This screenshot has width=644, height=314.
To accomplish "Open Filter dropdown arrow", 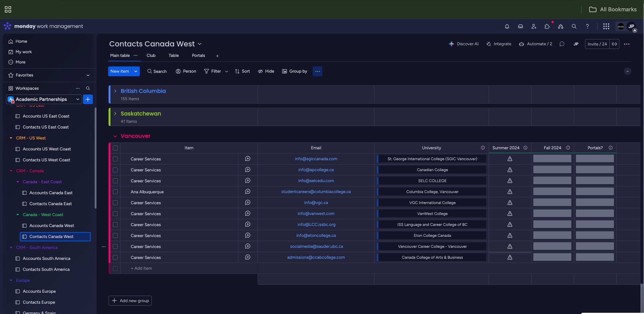I will click(x=226, y=72).
